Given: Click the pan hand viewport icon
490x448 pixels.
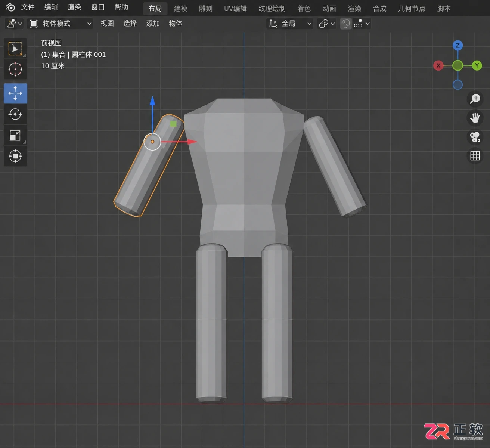Looking at the screenshot, I should pos(475,118).
